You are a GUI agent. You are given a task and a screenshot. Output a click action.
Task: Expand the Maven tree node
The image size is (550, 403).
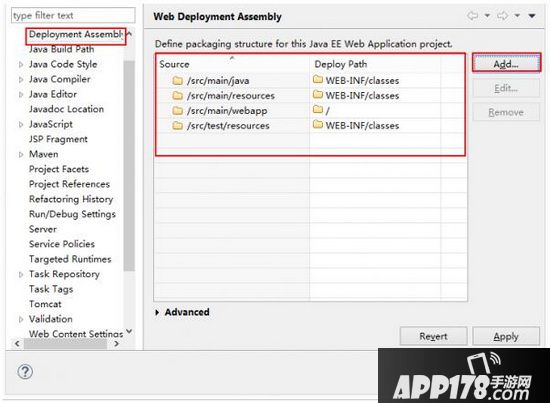tap(21, 154)
